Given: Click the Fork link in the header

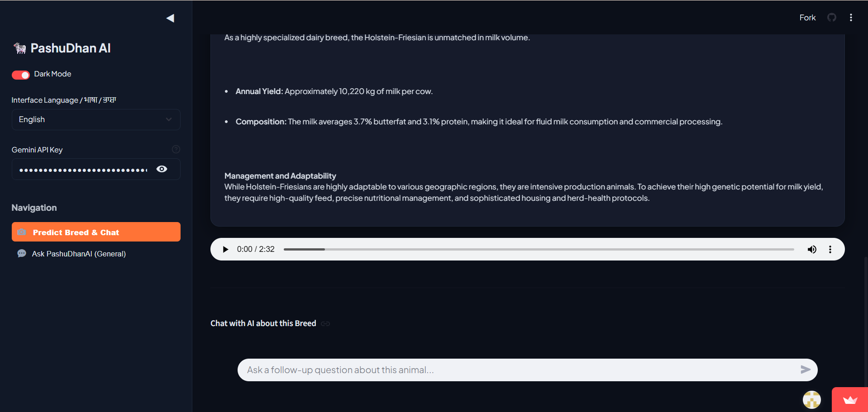Looking at the screenshot, I should [x=807, y=18].
